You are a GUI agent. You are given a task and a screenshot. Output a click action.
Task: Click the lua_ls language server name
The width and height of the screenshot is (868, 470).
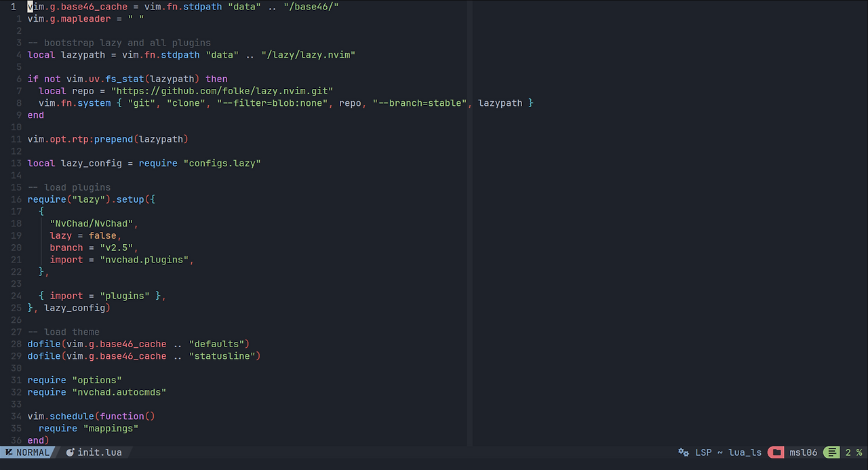pos(745,452)
